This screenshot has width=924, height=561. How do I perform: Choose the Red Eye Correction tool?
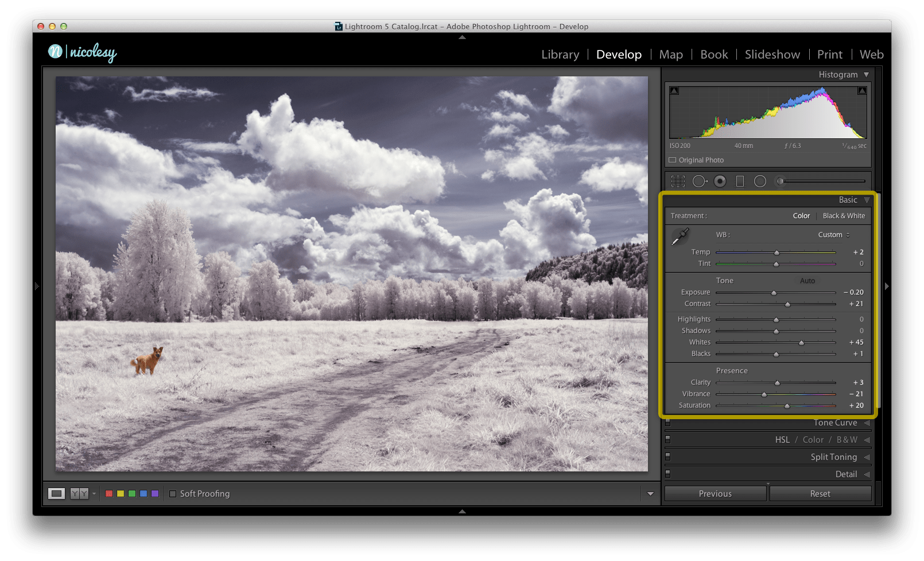coord(720,181)
